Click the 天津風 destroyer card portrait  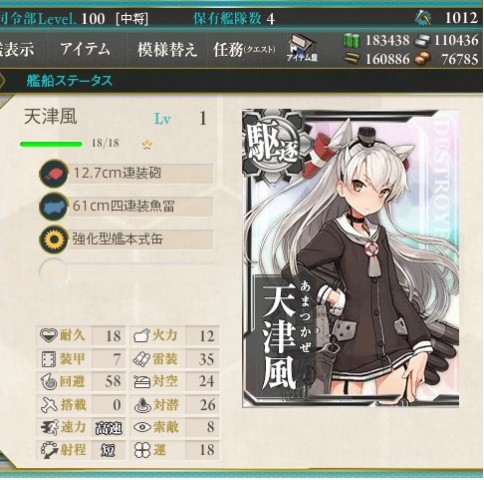point(351,258)
